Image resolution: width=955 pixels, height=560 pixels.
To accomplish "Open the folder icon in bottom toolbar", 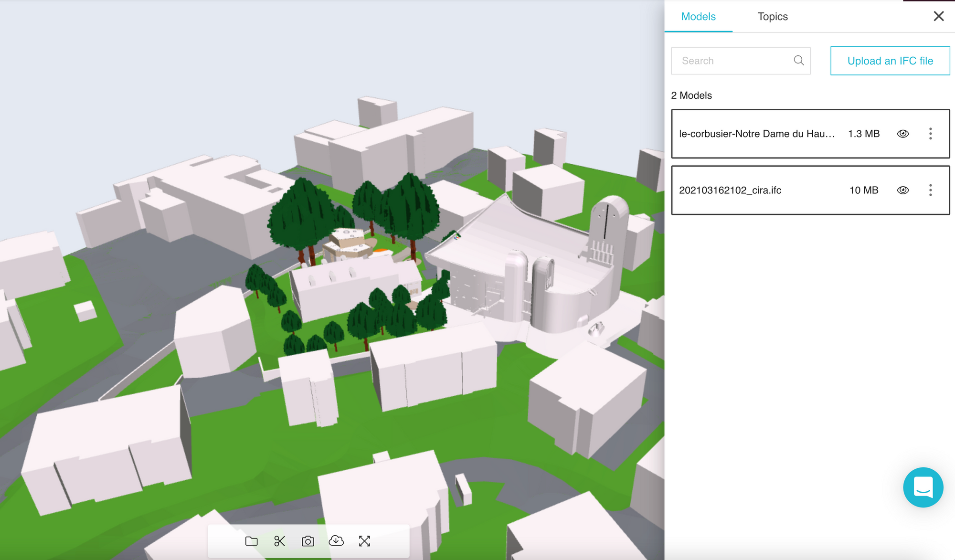I will point(251,541).
